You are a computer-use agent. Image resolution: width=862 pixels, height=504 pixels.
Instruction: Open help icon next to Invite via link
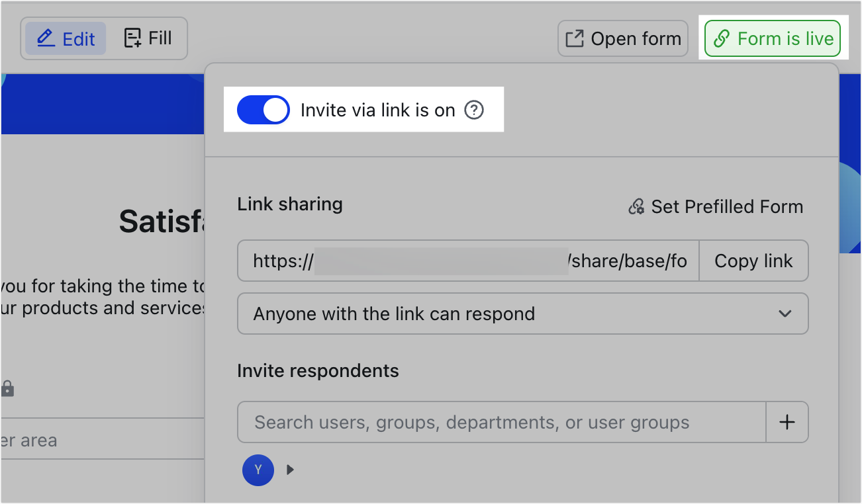click(474, 110)
